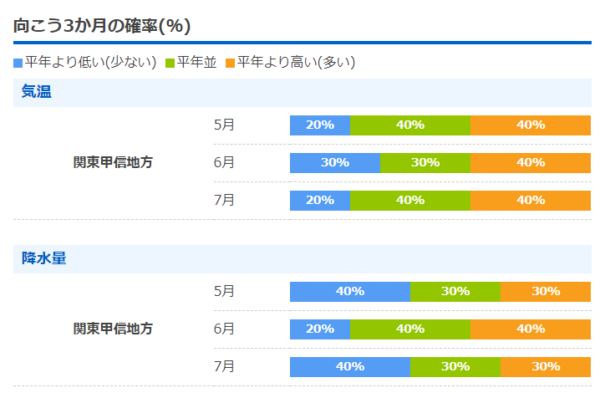Click the precipitation July blue 40% bar
Viewport: 600px width, 398px height.
(350, 367)
